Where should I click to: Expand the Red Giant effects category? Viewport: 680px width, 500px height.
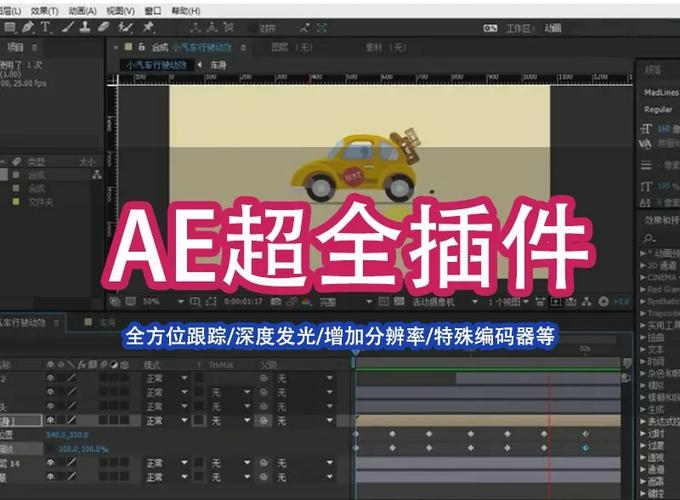point(643,289)
